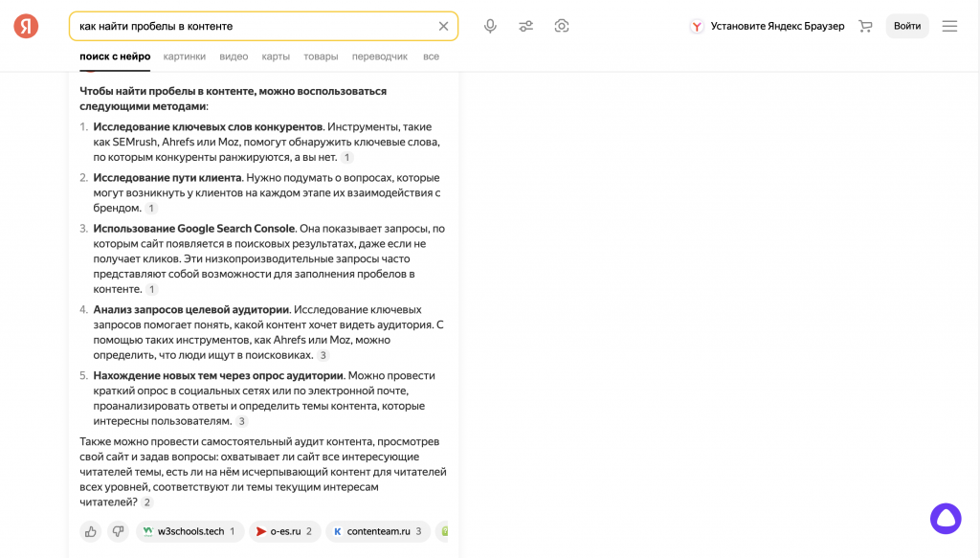Viewport: 980px width, 558px height.
Task: Select the товары tab
Action: pos(321,56)
